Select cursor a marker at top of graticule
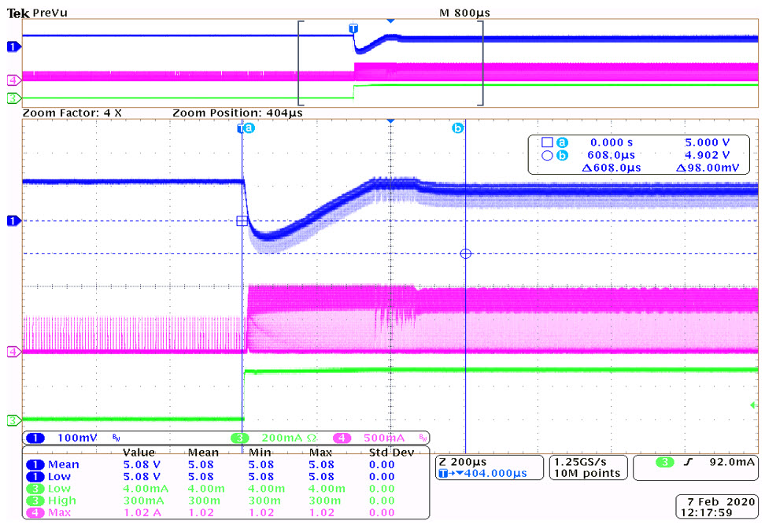765x532 pixels. pyautogui.click(x=249, y=127)
